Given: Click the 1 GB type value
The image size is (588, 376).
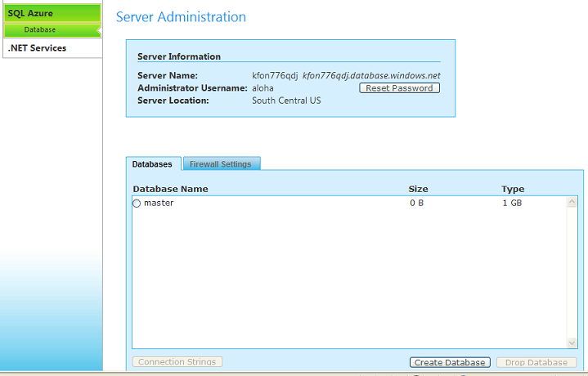Looking at the screenshot, I should pos(512,203).
